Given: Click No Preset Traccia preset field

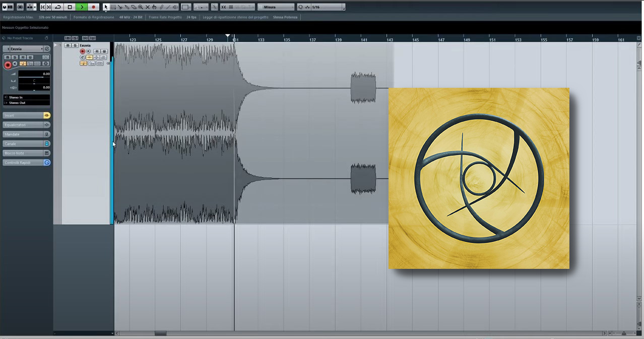Looking at the screenshot, I should click(x=20, y=38).
